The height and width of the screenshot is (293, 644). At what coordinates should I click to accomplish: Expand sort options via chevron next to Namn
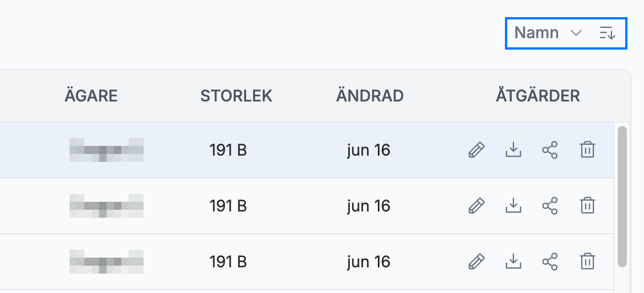click(x=576, y=33)
